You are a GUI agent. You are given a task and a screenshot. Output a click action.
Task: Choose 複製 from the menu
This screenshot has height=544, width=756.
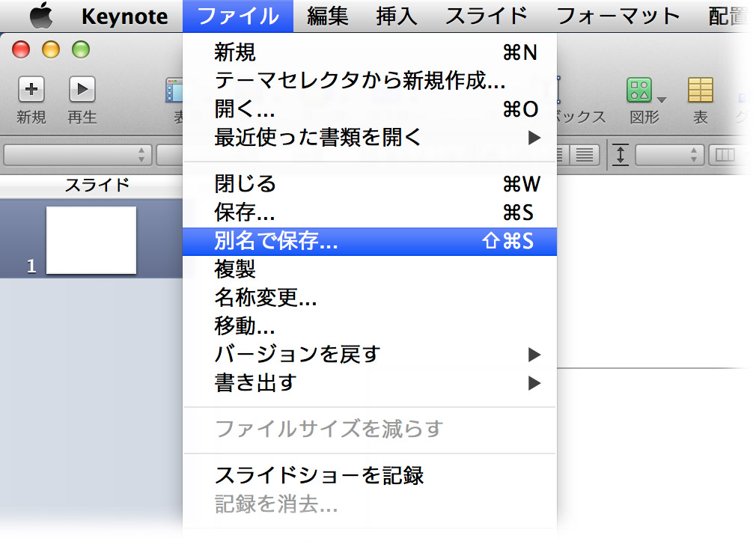pos(370,269)
